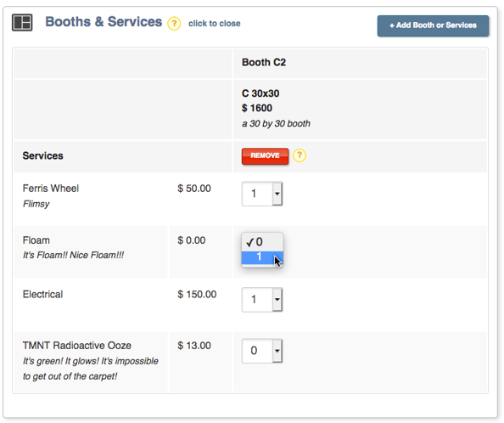Select option 1 in Floam dropdown list

262,257
